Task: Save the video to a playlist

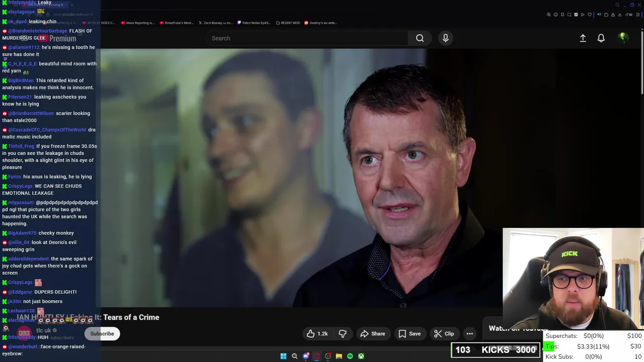Action: 409,334
